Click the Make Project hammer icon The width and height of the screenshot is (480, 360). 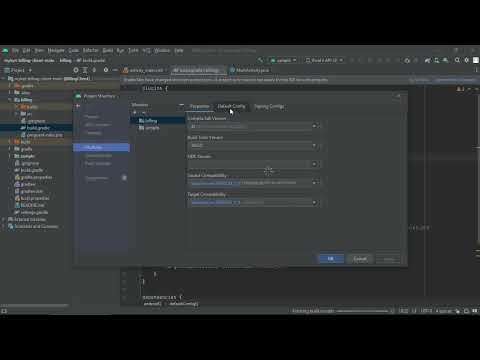(x=260, y=60)
